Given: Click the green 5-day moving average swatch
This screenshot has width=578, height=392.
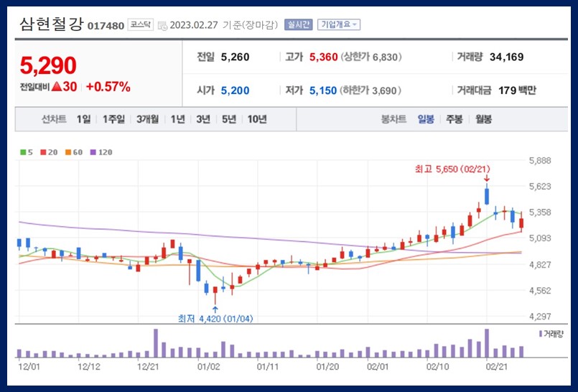Looking at the screenshot, I should tap(23, 152).
